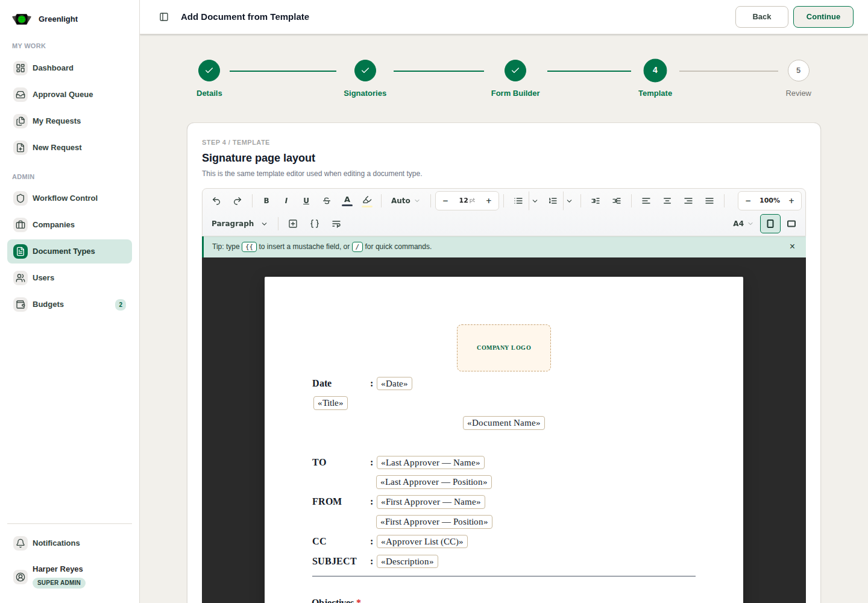
Task: Zoom out of the document
Action: 748,201
